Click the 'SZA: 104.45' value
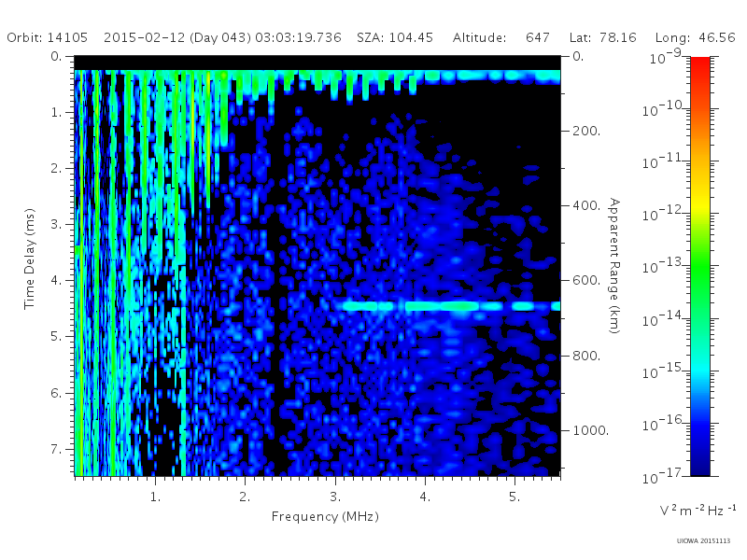The height and width of the screenshot is (560, 747). point(395,37)
